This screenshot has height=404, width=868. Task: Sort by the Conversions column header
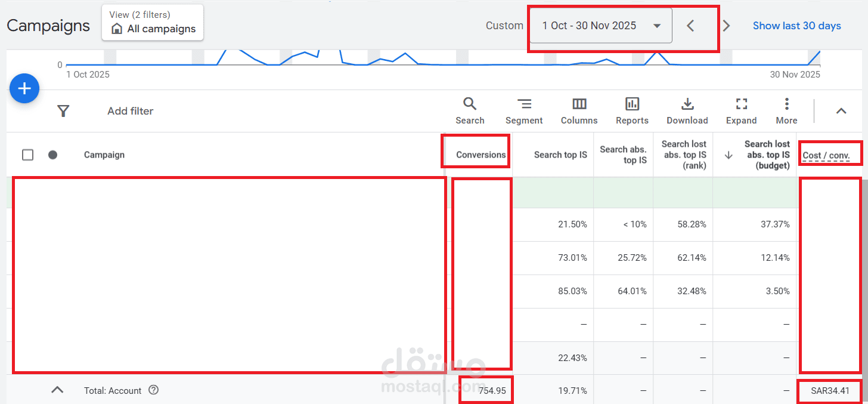(x=480, y=155)
